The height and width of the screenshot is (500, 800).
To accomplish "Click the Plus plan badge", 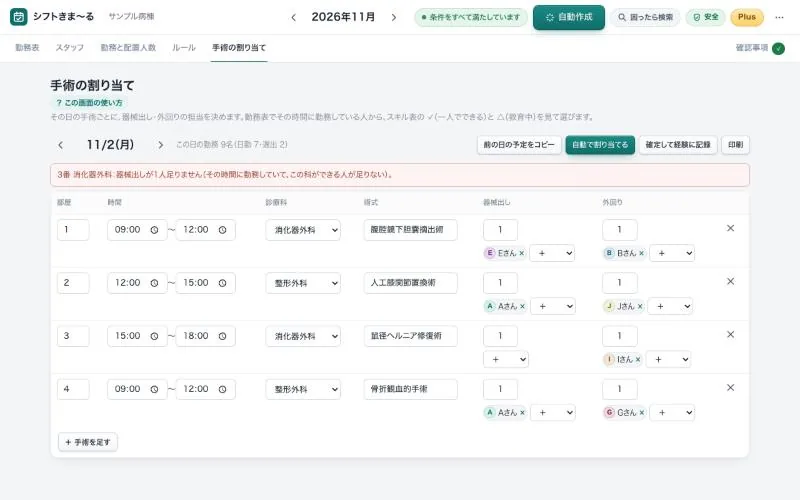I will pos(747,17).
